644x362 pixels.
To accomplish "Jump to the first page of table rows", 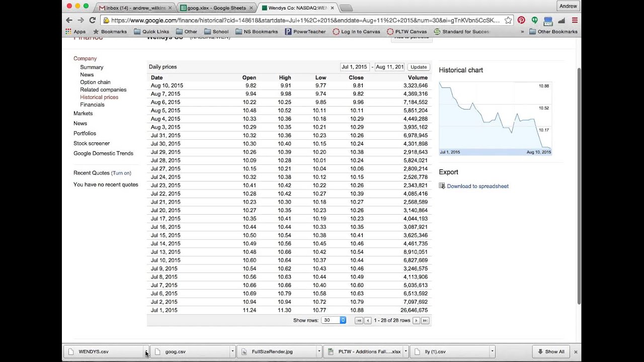I will 359,320.
